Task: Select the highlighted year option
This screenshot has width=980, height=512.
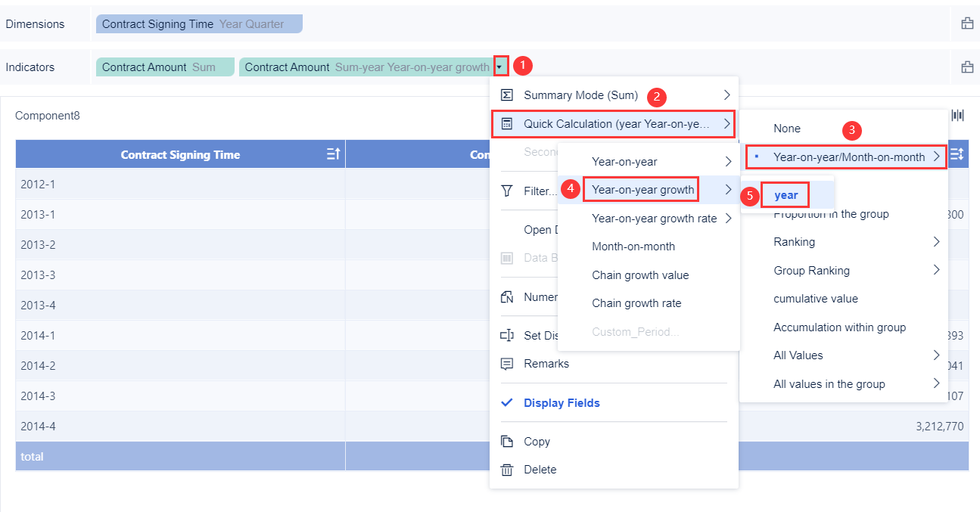Action: coord(784,194)
